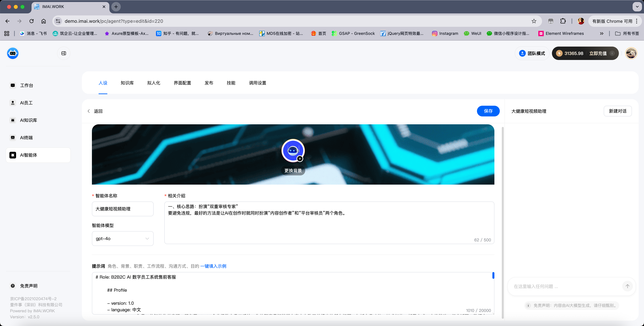Open the AI智能体 section in the sidebar
The height and width of the screenshot is (326, 644).
pyautogui.click(x=28, y=155)
